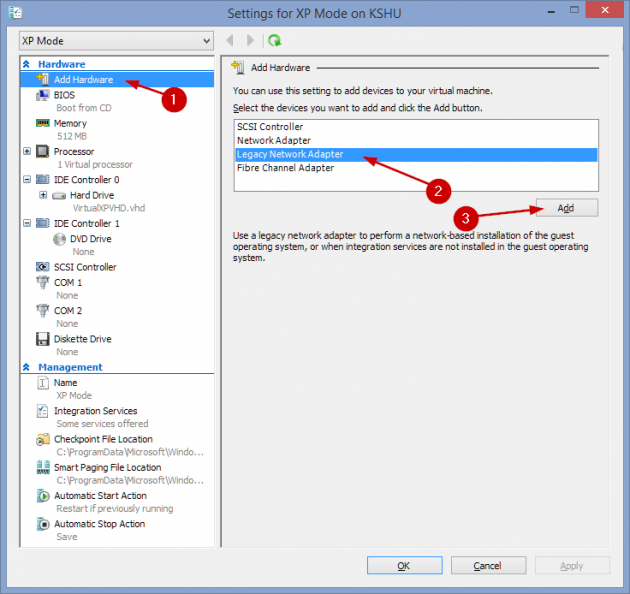Select the Hard Drive entry
630x594 pixels.
[92, 195]
